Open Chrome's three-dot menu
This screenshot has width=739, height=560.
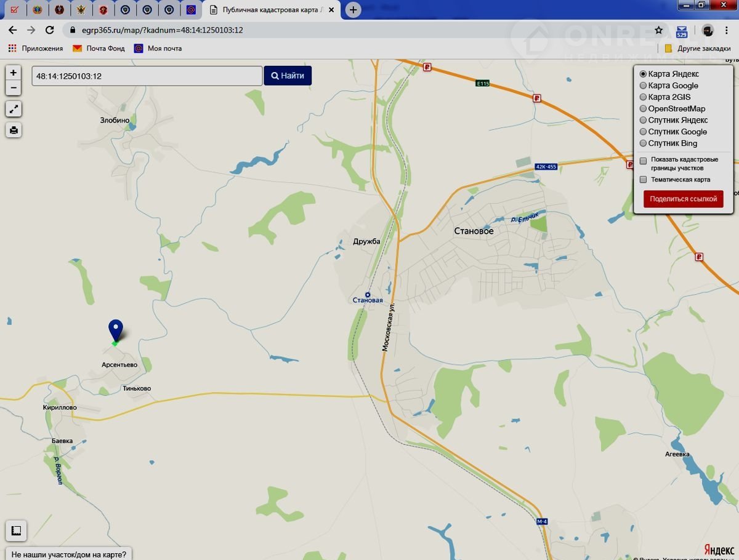click(x=727, y=30)
